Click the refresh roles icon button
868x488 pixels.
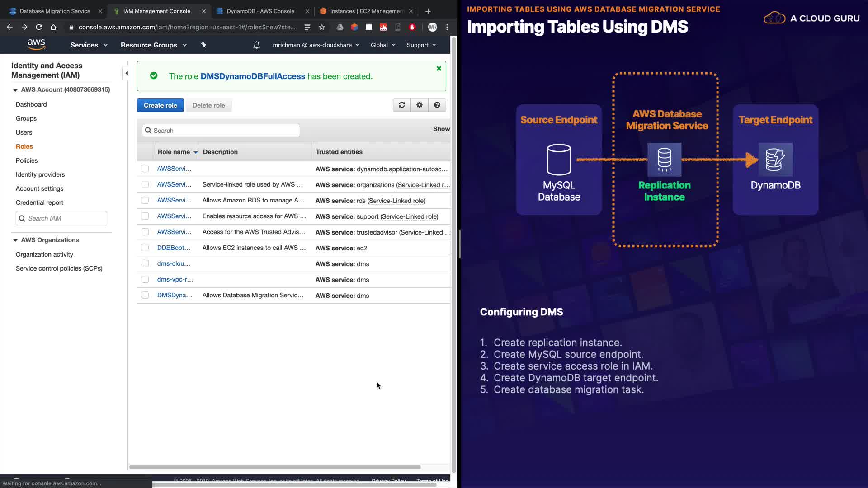click(x=401, y=105)
